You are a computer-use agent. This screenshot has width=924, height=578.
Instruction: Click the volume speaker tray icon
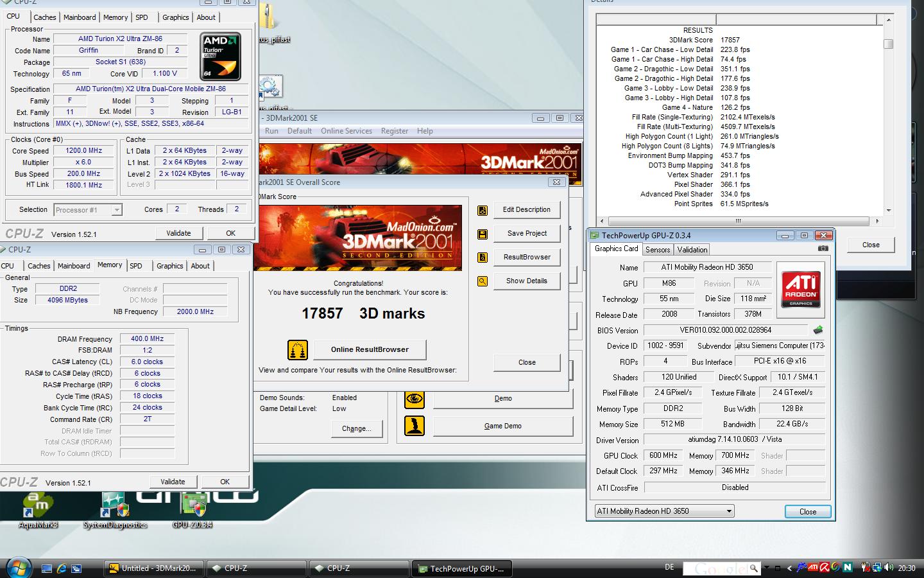pyautogui.click(x=889, y=568)
